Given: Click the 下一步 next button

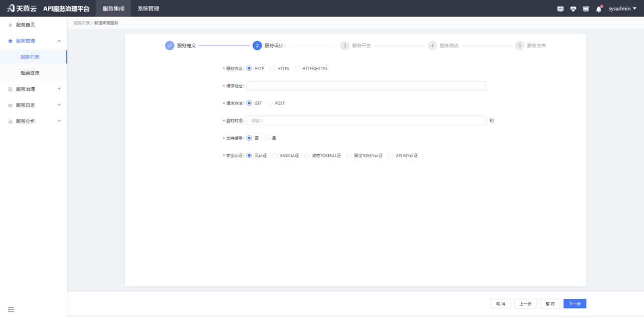Looking at the screenshot, I should [574, 303].
